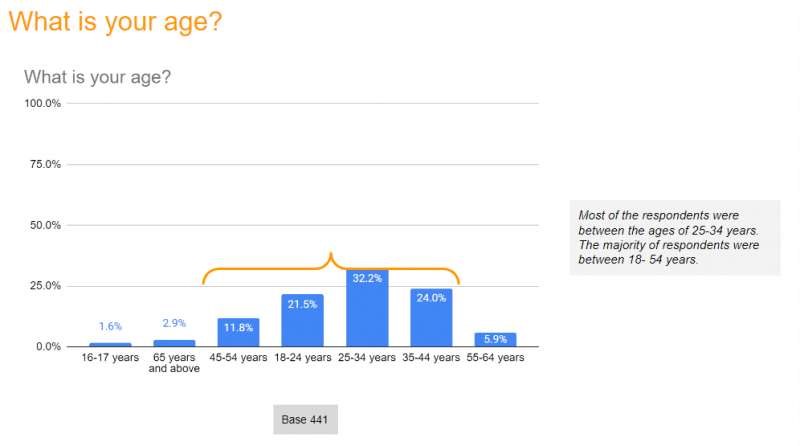Click the orange curly bracket shape

[x=331, y=268]
